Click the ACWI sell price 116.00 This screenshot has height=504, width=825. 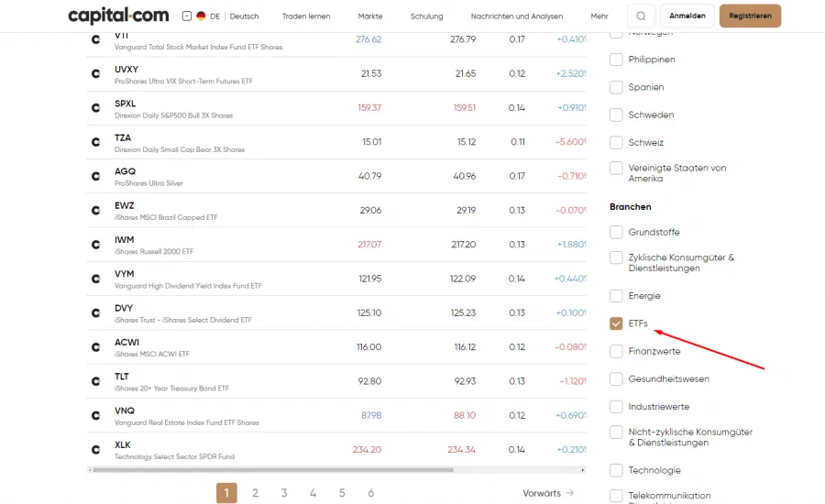(x=368, y=347)
